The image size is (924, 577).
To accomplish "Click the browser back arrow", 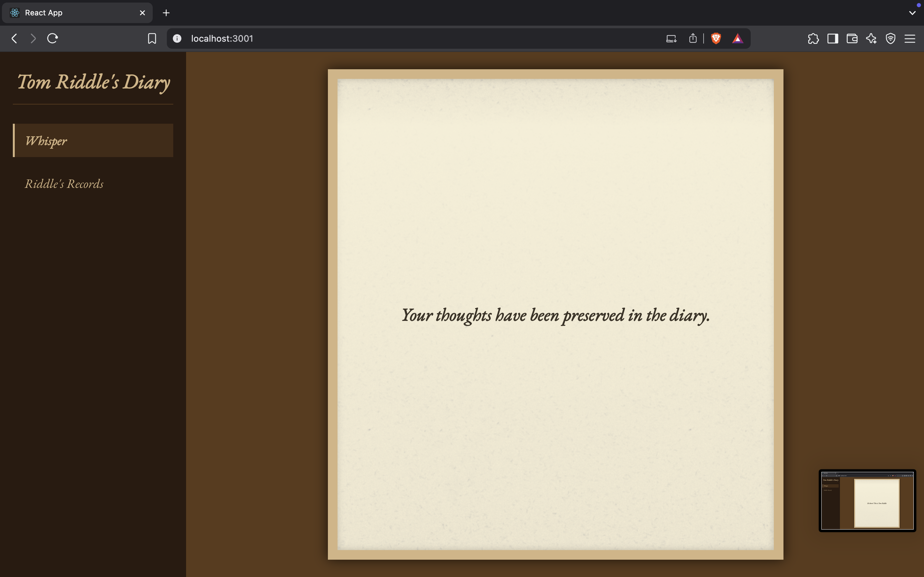I will [14, 38].
